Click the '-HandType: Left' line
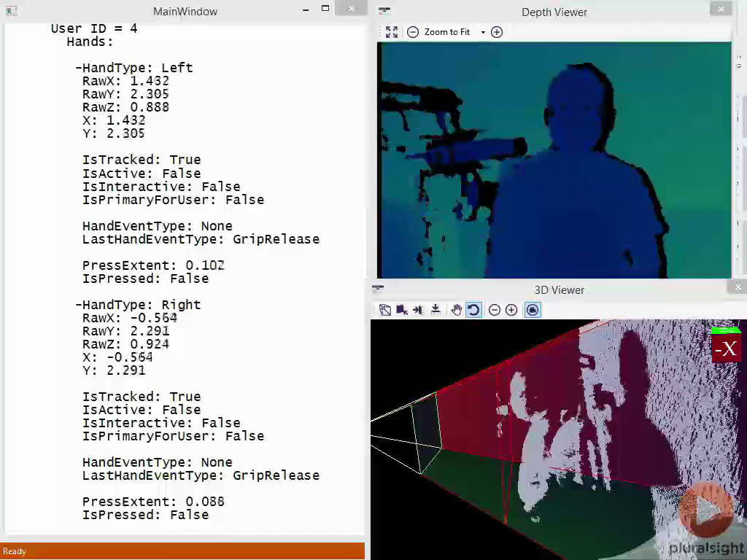 tap(134, 68)
